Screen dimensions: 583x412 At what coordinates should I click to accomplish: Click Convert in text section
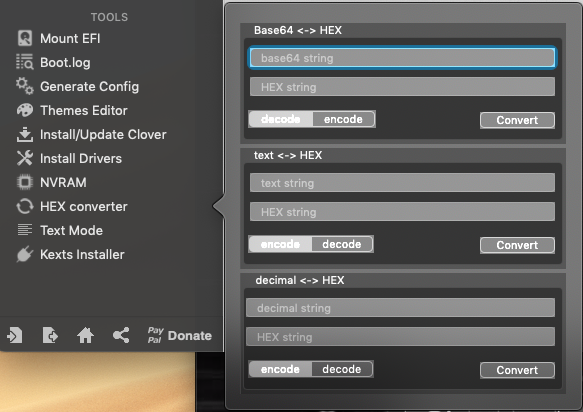pyautogui.click(x=517, y=245)
